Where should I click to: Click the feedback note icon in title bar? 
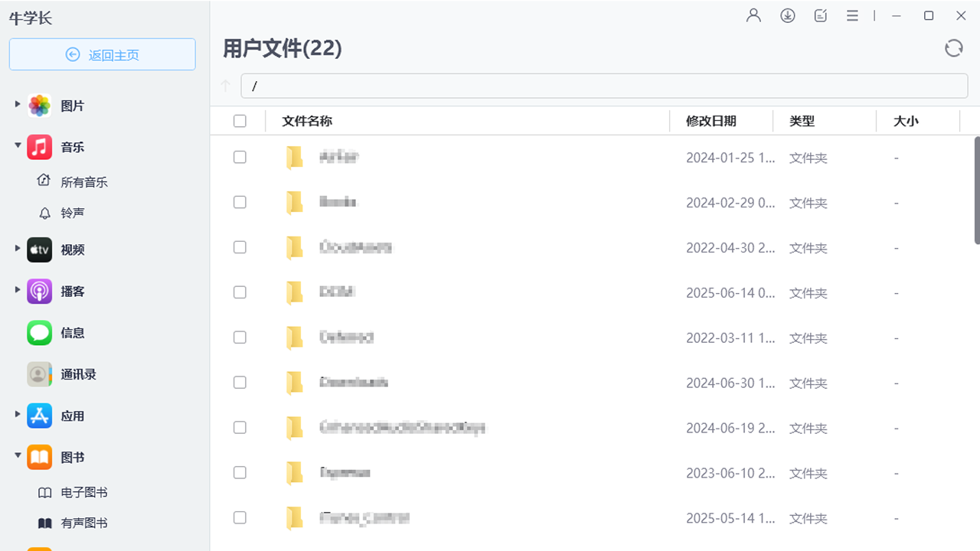click(x=821, y=15)
